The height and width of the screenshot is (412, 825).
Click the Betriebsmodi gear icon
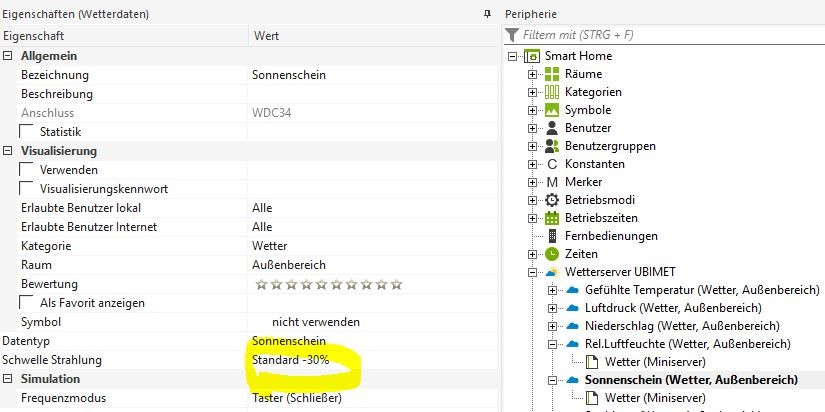coord(552,200)
